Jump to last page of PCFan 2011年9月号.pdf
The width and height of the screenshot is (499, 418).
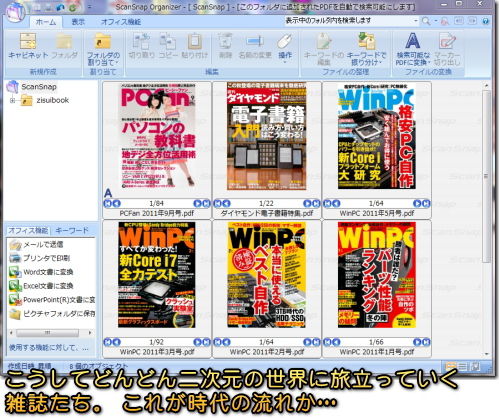click(206, 203)
